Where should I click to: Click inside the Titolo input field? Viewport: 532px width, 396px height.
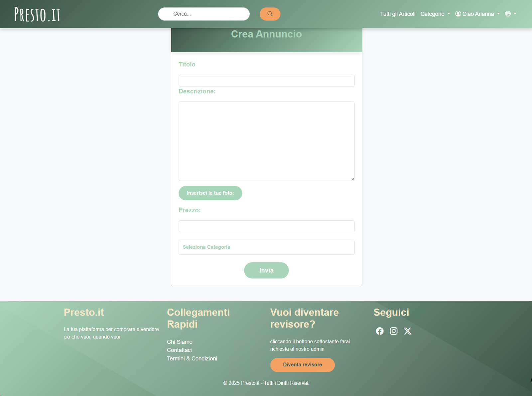266,80
